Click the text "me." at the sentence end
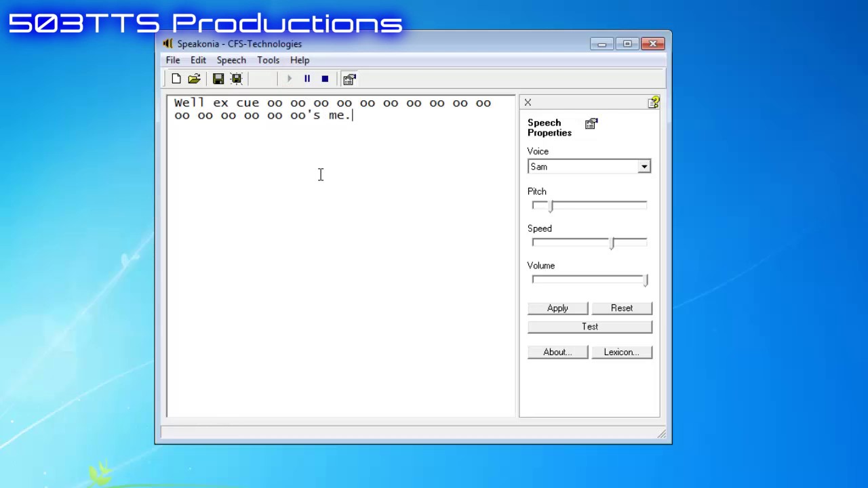Image resolution: width=868 pixels, height=488 pixels. pos(339,115)
